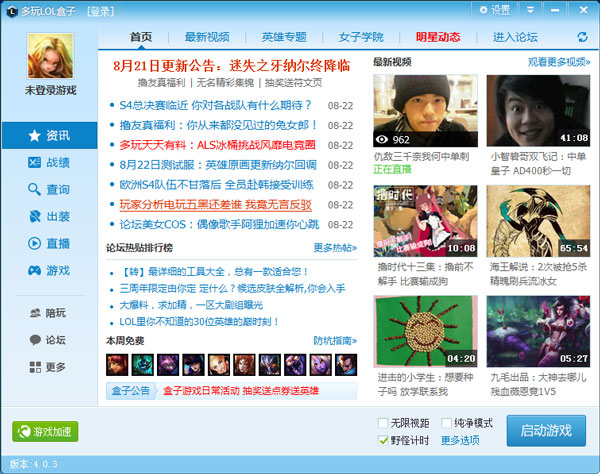Open the 查询 search section

point(49,189)
